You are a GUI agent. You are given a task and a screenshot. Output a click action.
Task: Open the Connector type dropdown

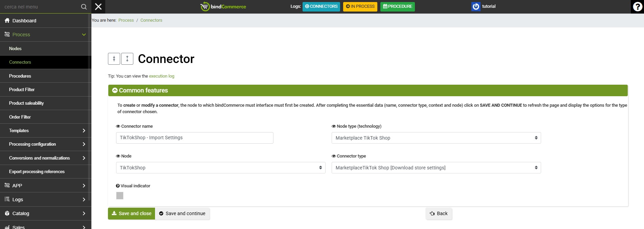pos(436,168)
